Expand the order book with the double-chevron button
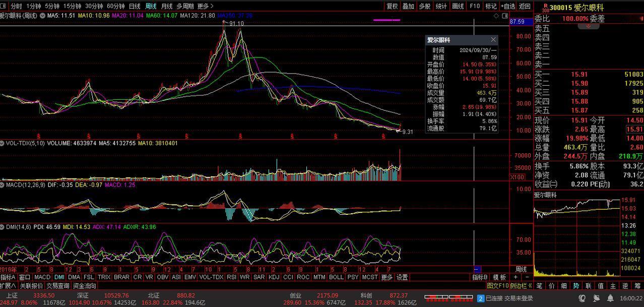This screenshot has width=644, height=307. click(588, 25)
